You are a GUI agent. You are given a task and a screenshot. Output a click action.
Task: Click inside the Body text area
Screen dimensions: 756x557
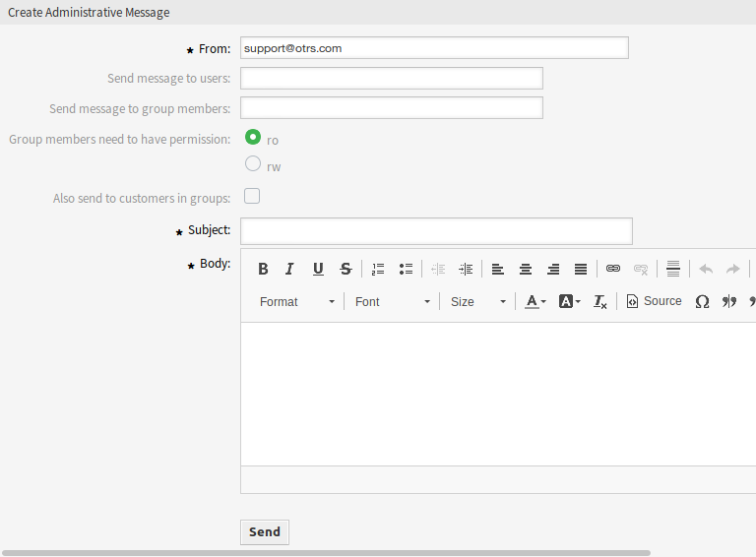coord(498,394)
